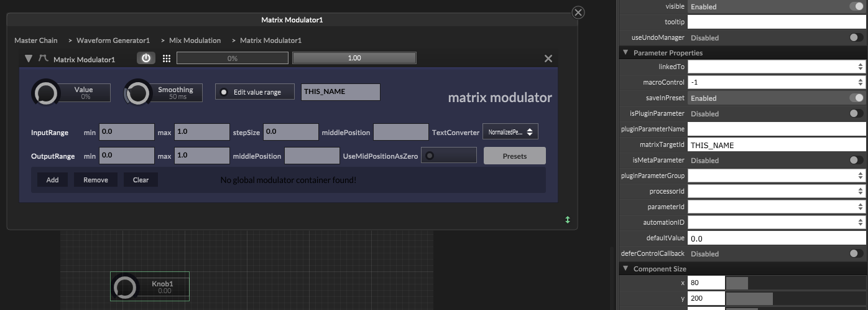Click OutputRange middlePosition field
This screenshot has height=310, width=868.
[x=312, y=156]
